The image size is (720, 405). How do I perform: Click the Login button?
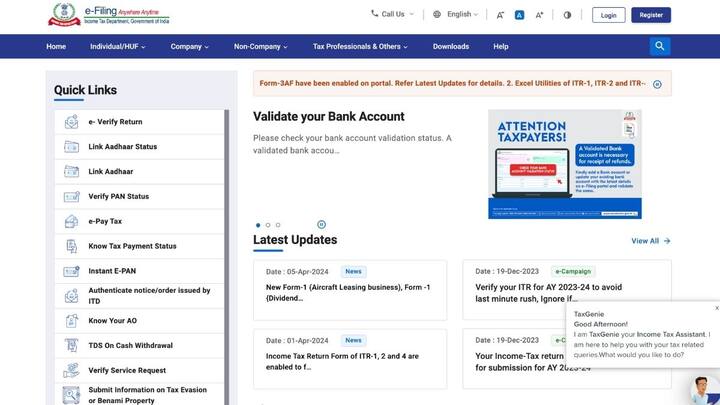[608, 15]
